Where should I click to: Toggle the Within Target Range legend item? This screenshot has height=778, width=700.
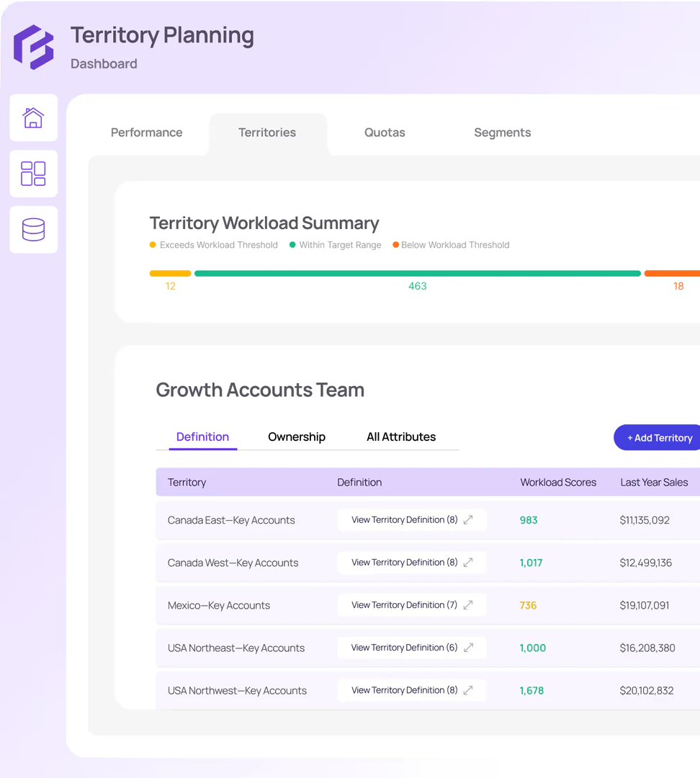[x=334, y=245]
